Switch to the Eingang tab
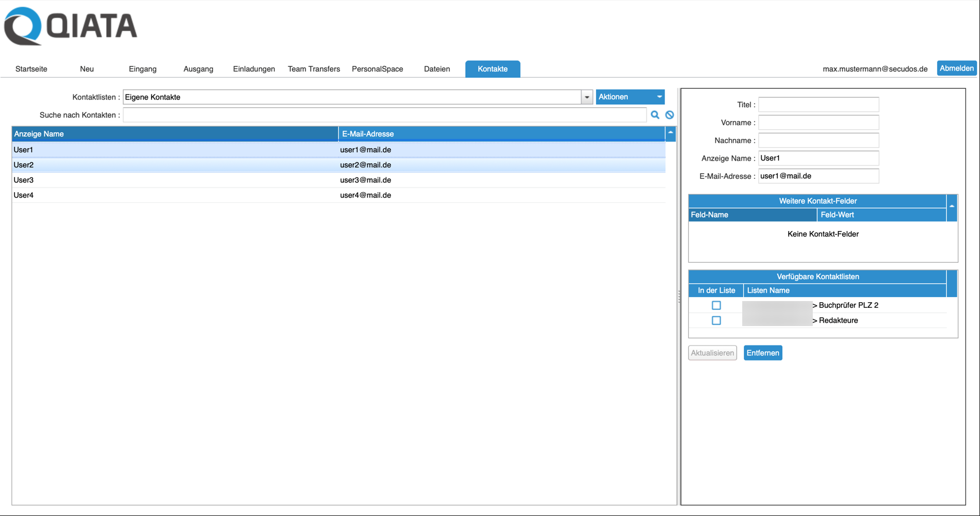The height and width of the screenshot is (516, 980). click(x=143, y=69)
